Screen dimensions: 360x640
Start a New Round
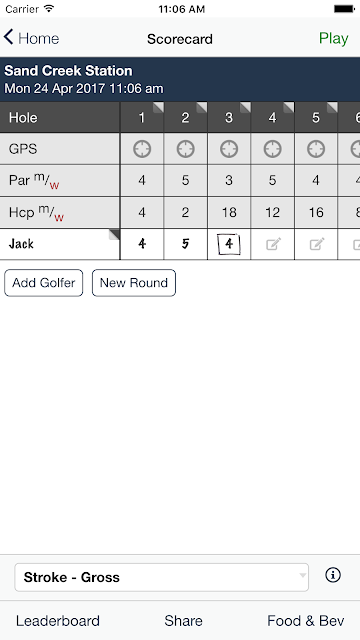[134, 283]
